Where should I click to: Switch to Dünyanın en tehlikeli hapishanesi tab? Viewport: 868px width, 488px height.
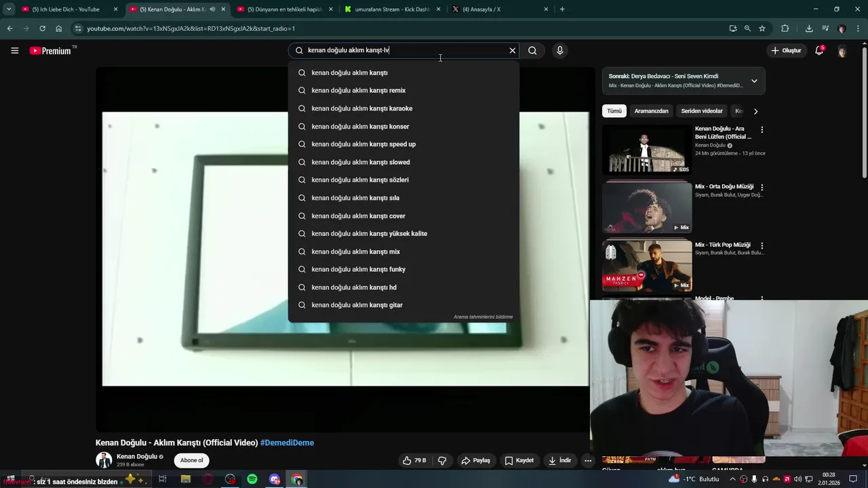285,9
